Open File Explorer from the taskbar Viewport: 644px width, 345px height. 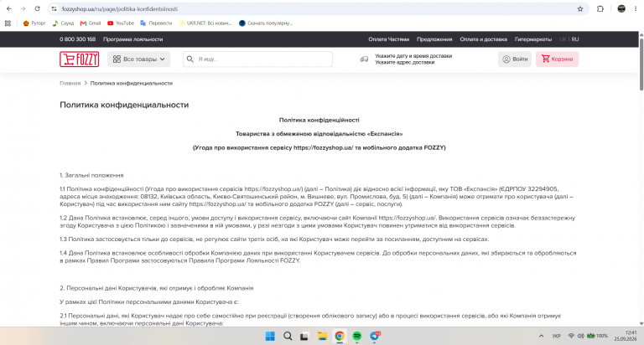pyautogui.click(x=322, y=336)
